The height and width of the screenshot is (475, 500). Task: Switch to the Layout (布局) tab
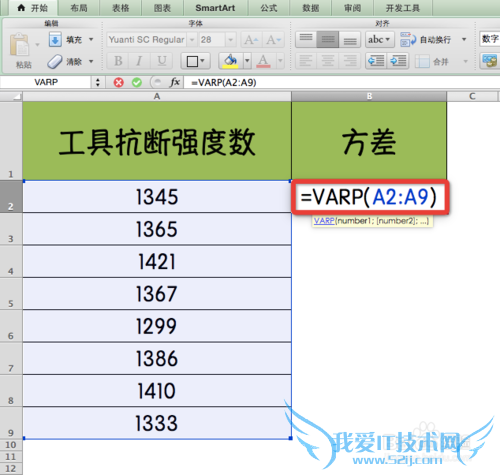(79, 8)
